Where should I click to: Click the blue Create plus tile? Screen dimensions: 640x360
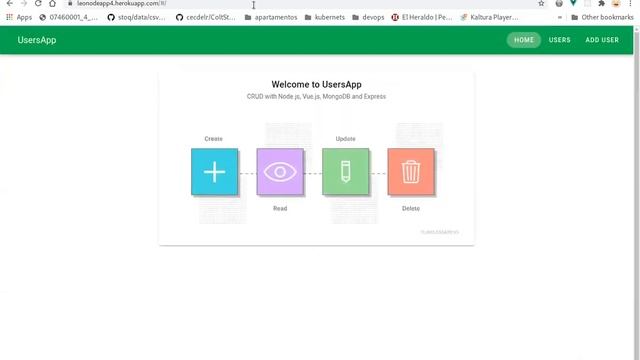(x=214, y=171)
